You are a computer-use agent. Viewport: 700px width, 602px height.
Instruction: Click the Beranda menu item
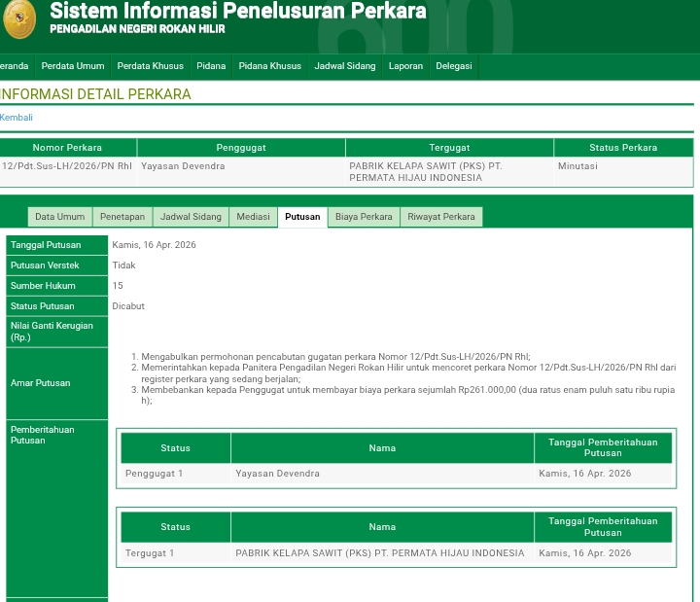(x=14, y=66)
